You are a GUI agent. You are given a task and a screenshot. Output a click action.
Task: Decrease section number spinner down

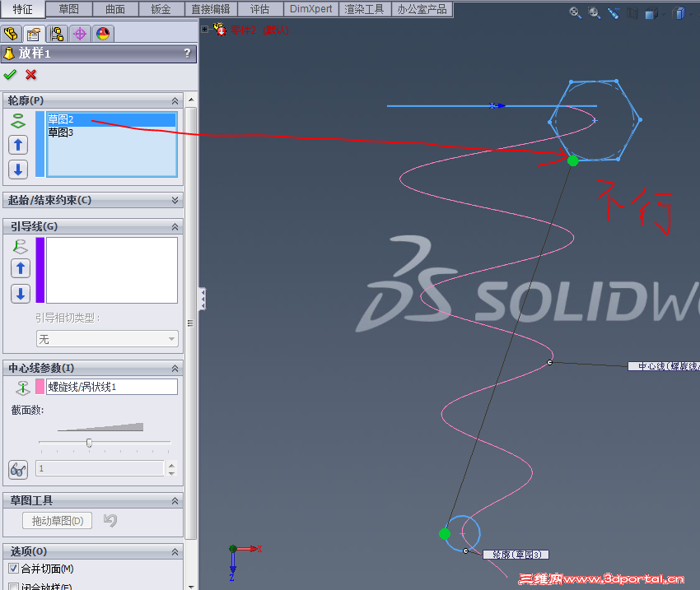(172, 472)
